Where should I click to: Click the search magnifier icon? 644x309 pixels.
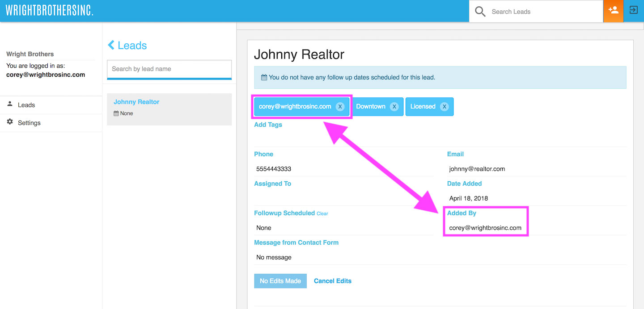pyautogui.click(x=480, y=12)
